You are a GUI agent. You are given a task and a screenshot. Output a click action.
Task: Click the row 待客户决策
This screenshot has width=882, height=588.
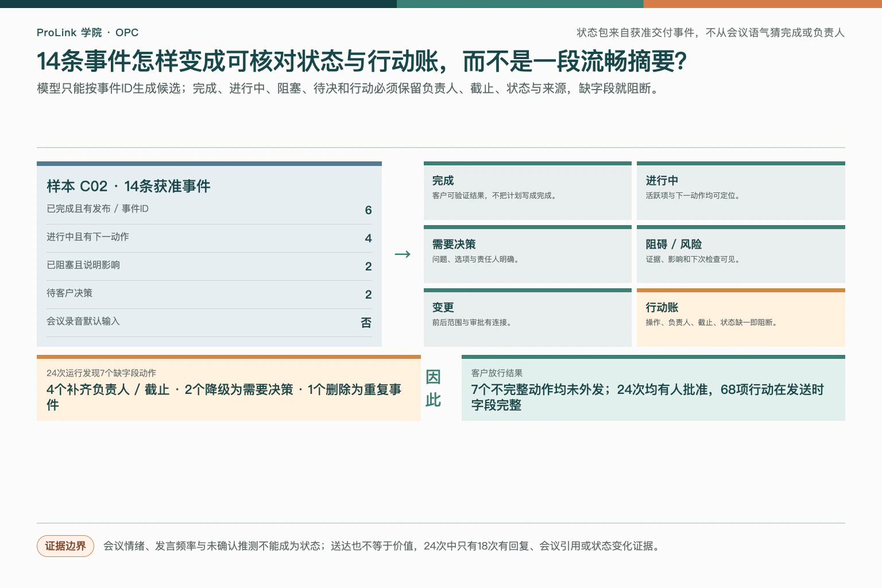[209, 295]
